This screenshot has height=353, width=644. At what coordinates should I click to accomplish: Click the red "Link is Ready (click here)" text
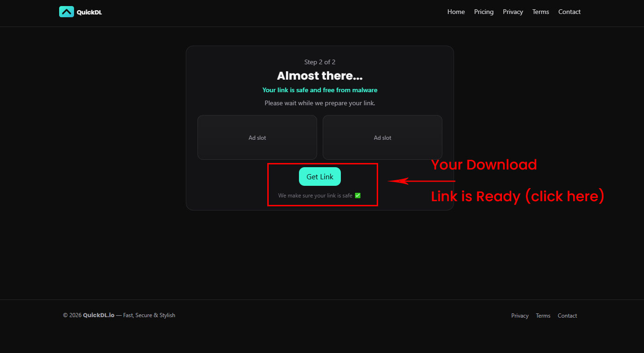pos(517,197)
